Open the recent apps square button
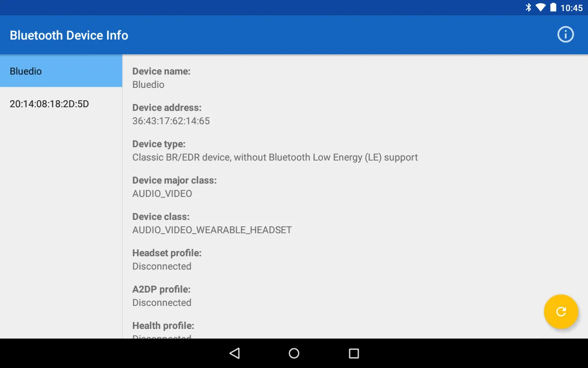 [354, 353]
